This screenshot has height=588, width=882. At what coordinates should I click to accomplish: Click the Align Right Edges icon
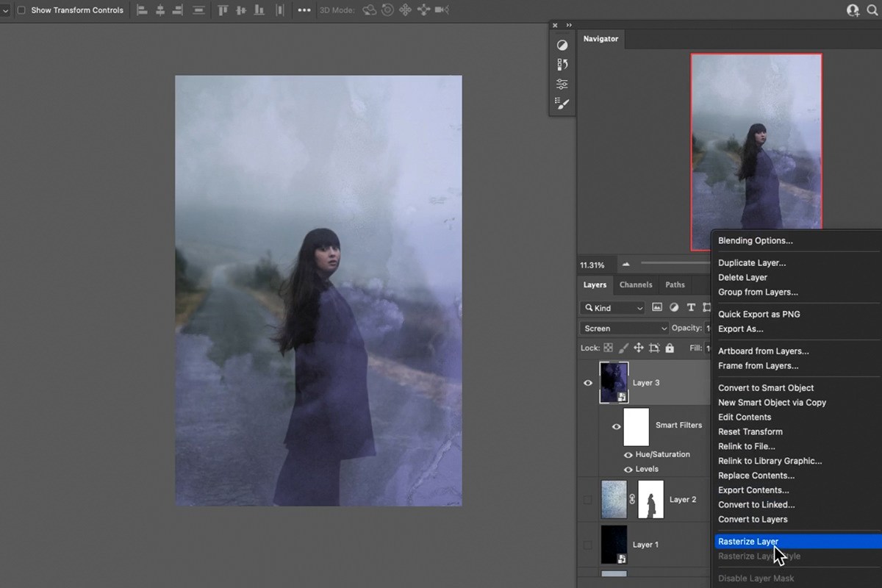[x=177, y=10]
